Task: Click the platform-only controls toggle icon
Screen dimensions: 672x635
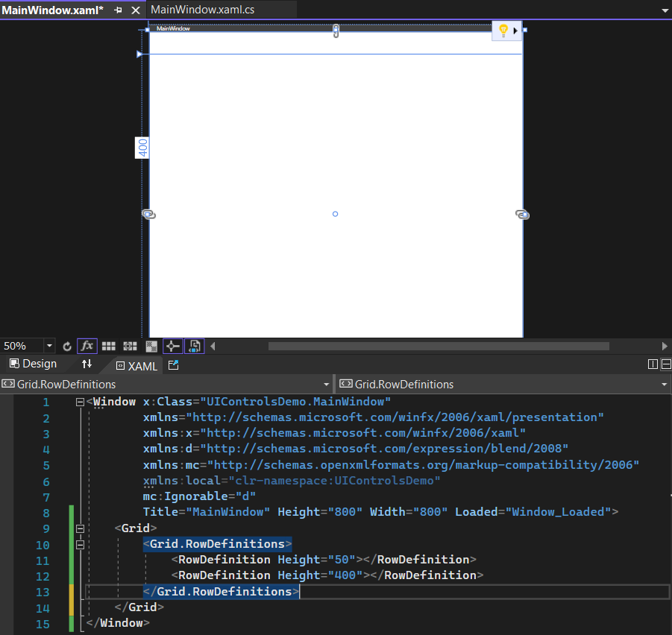Action: (x=194, y=346)
